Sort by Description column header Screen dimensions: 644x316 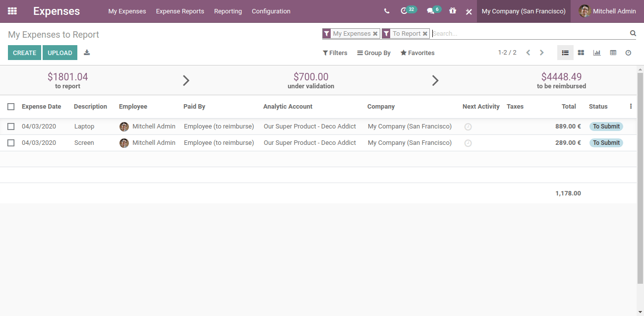pos(90,107)
